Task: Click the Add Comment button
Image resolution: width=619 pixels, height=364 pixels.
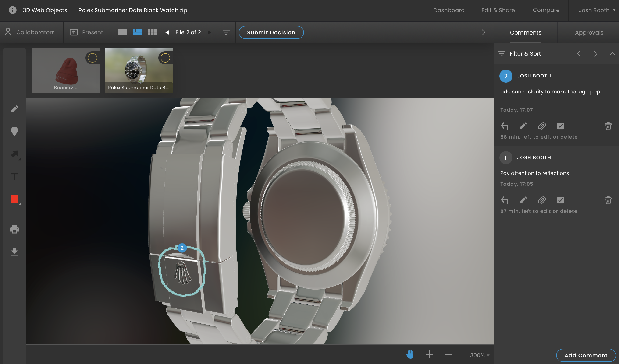Action: (586, 355)
